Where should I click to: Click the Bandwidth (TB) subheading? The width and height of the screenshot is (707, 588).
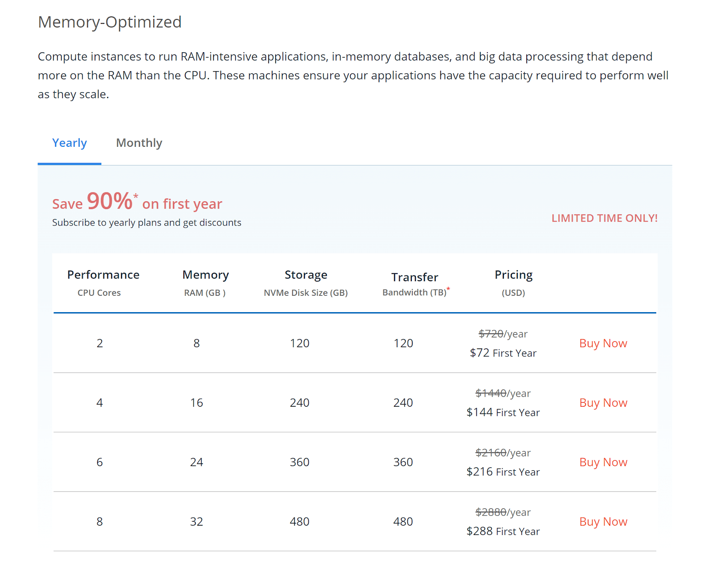point(416,292)
